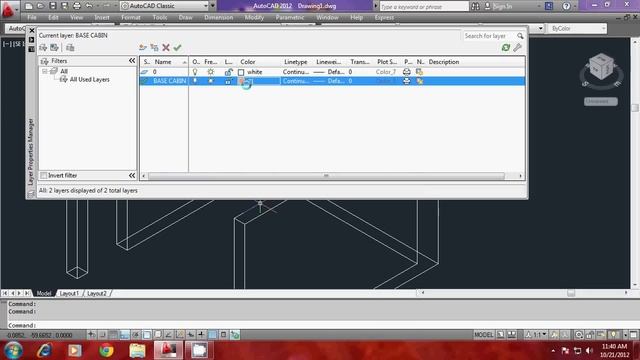This screenshot has height=360, width=640.
Task: Click the New file icon in quick access
Action: 29,6
